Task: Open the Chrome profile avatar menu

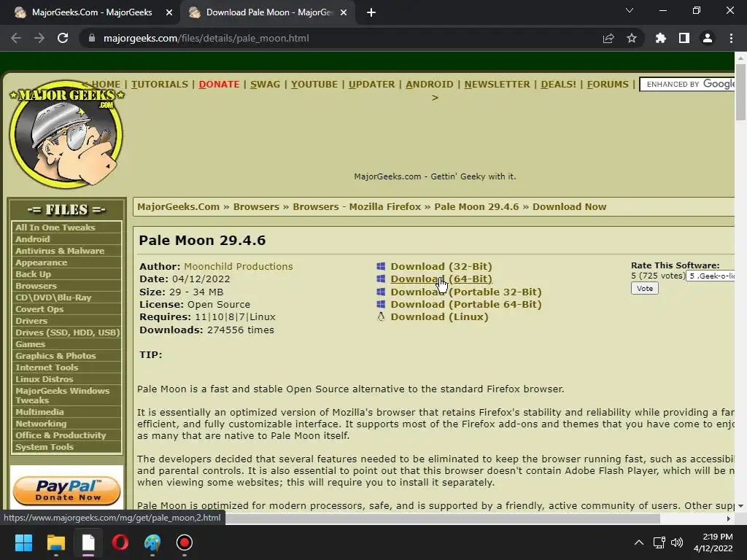Action: tap(708, 38)
